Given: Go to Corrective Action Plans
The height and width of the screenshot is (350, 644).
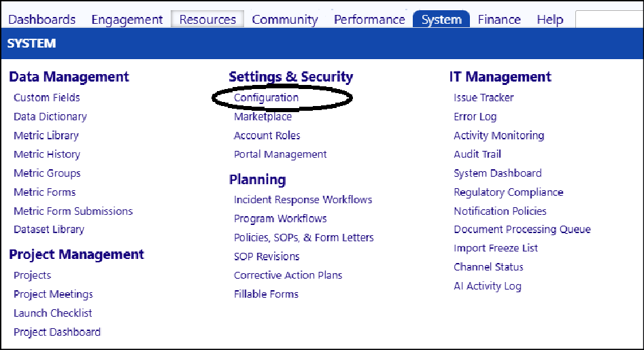Looking at the screenshot, I should (x=288, y=275).
